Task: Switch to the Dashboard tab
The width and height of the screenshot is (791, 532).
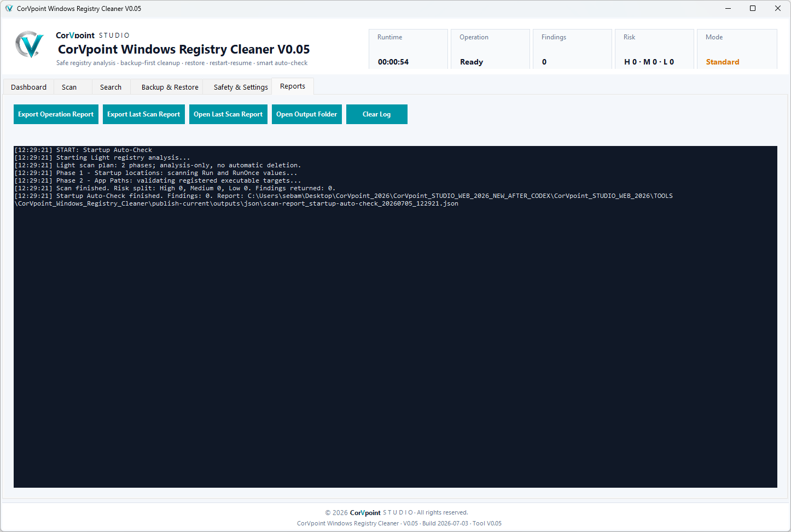Action: coord(28,87)
